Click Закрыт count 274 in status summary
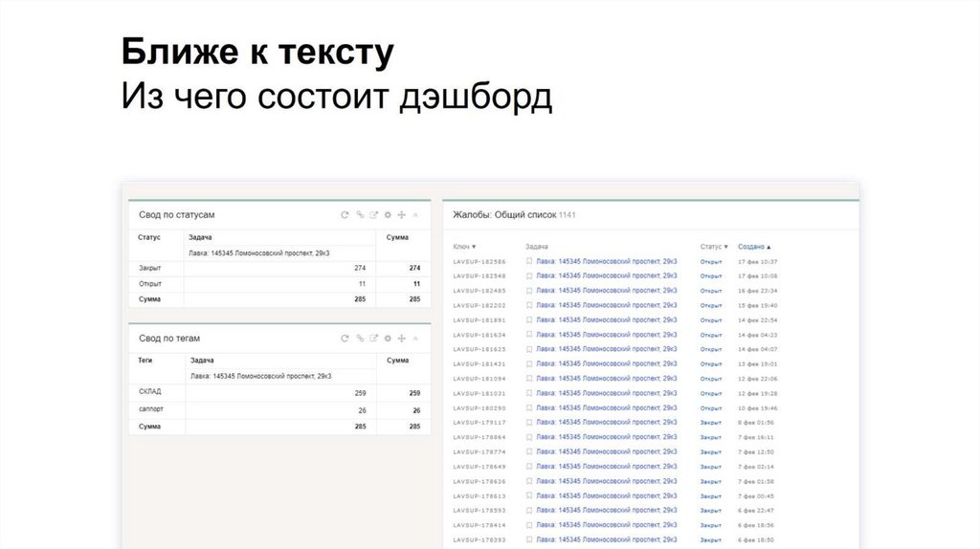 [360, 268]
